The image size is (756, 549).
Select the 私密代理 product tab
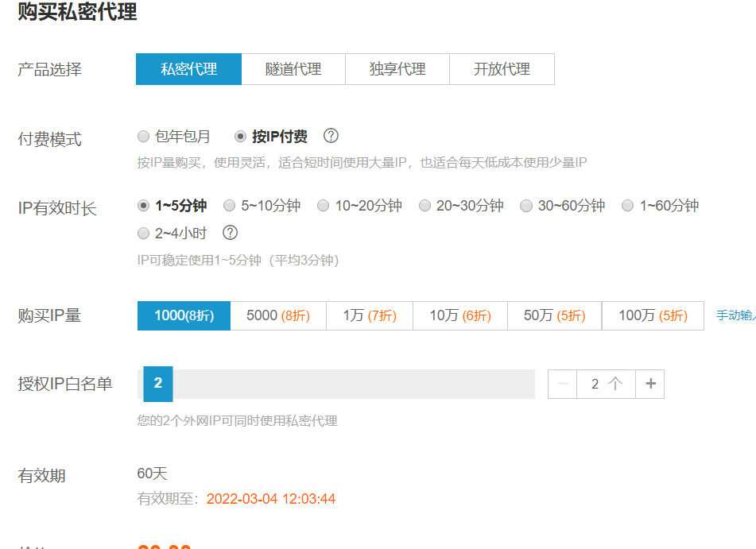188,69
